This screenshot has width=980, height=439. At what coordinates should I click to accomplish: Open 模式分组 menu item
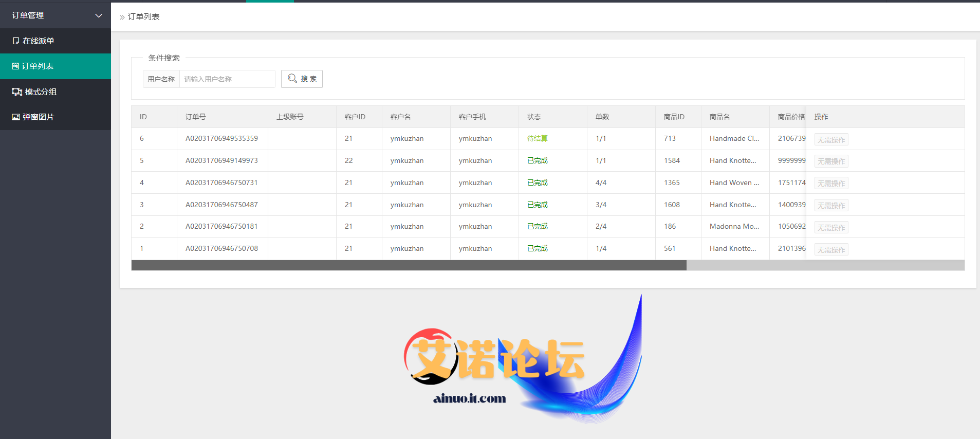point(56,92)
